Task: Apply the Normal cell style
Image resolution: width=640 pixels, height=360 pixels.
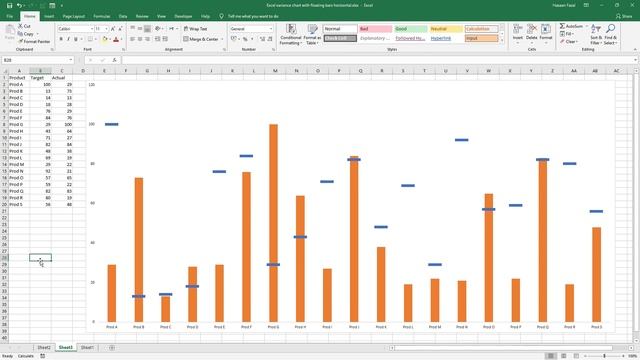Action: (x=340, y=29)
